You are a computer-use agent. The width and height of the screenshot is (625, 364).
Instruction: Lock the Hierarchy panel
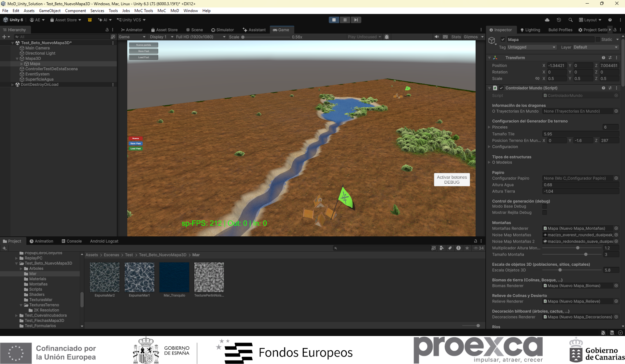107,30
